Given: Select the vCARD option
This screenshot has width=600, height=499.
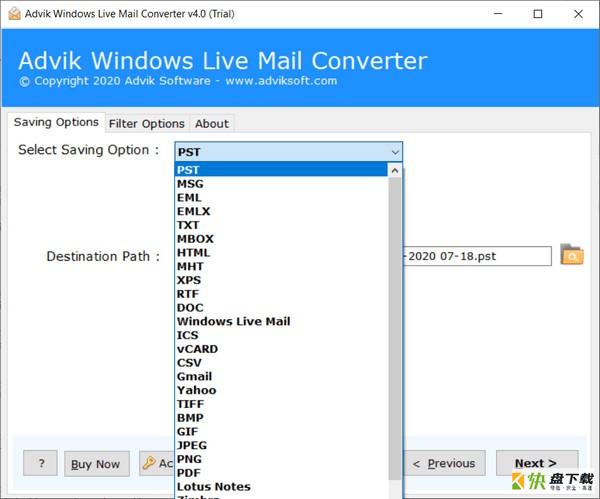Looking at the screenshot, I should pyautogui.click(x=281, y=349).
